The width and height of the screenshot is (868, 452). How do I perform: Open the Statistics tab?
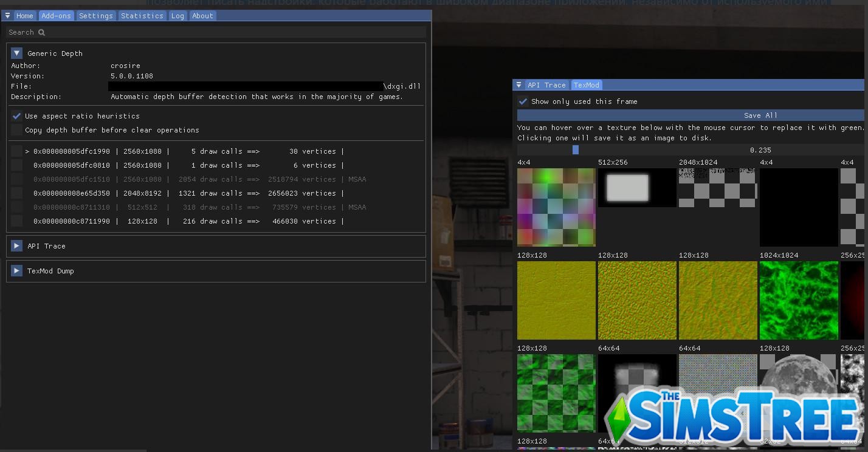click(x=142, y=15)
